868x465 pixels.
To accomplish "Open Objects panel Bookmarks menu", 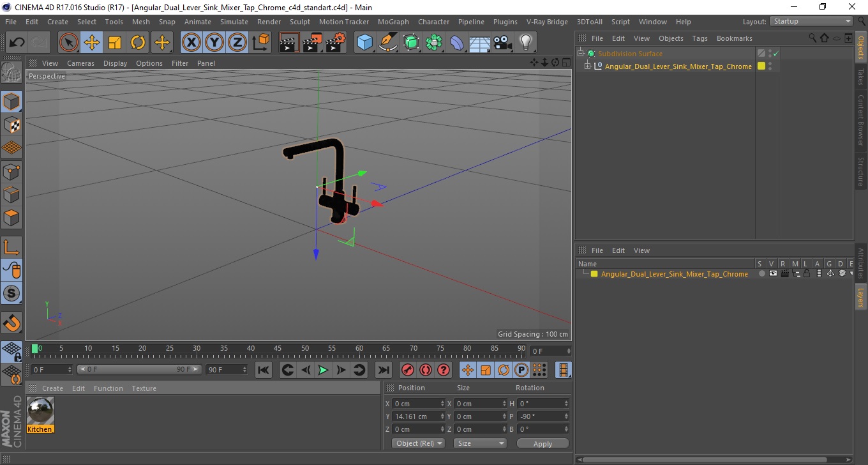I will tap(734, 38).
